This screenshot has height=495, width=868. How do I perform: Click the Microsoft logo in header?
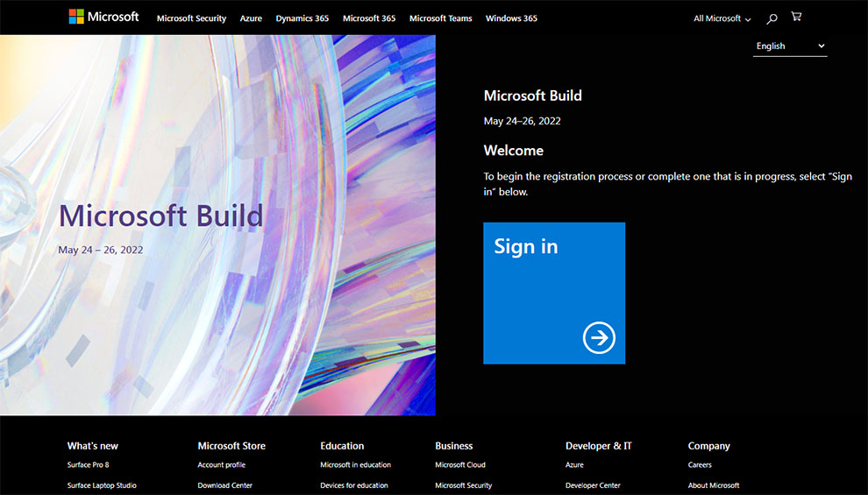pyautogui.click(x=103, y=18)
